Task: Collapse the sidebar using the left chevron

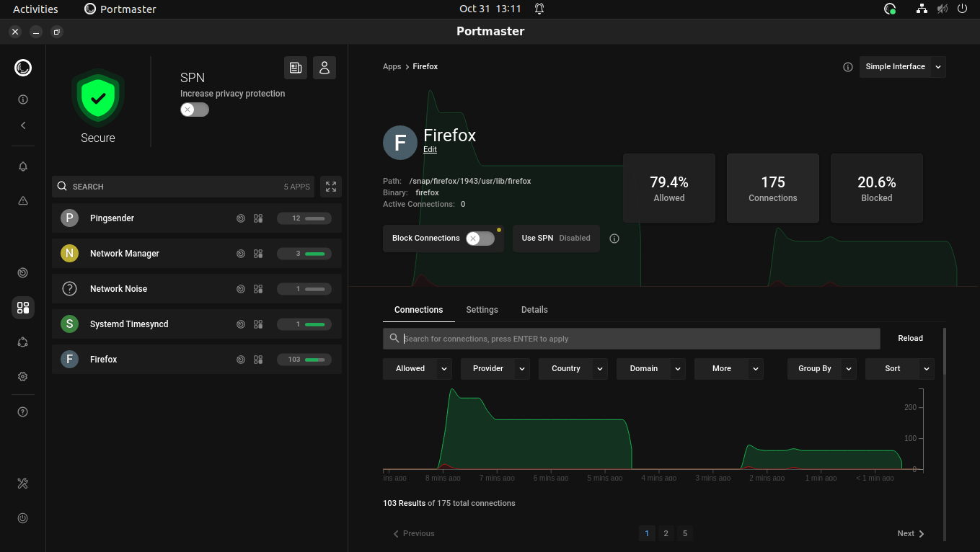Action: click(x=22, y=125)
